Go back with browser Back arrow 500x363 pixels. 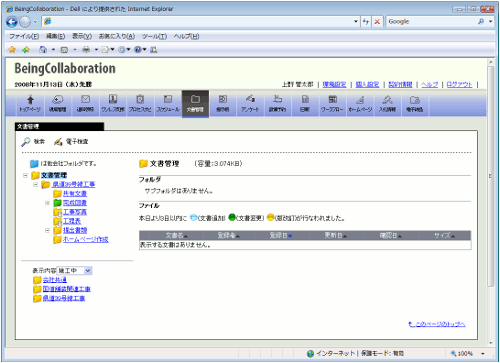(x=12, y=22)
